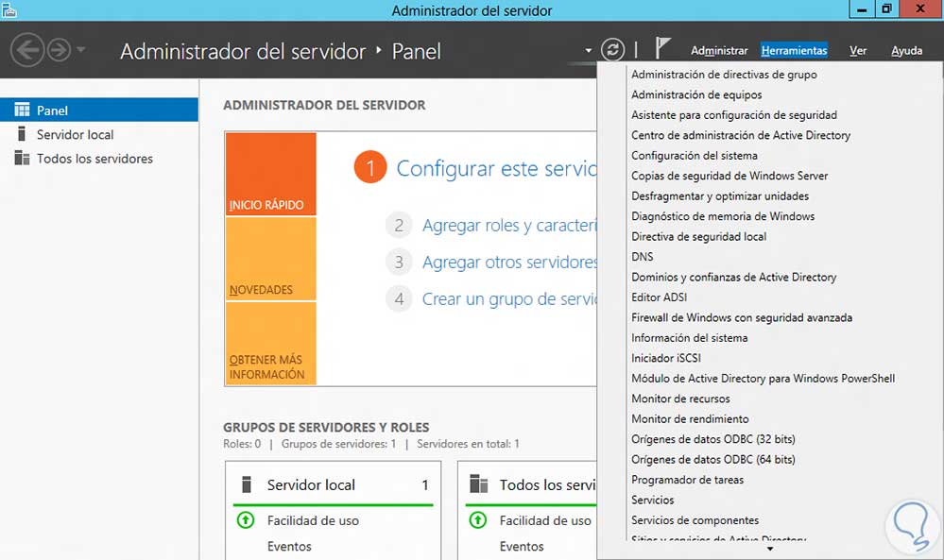Open Monitor de recursos

(x=680, y=399)
